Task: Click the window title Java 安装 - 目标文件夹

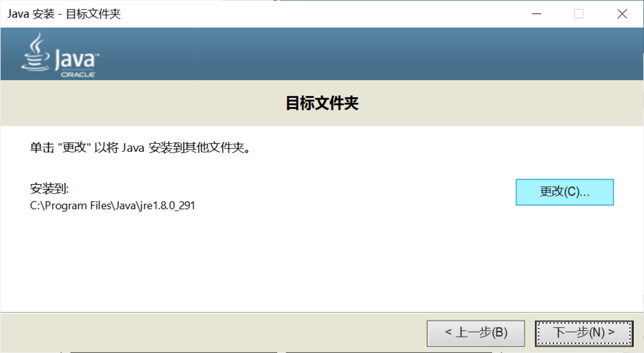Action: pos(64,14)
